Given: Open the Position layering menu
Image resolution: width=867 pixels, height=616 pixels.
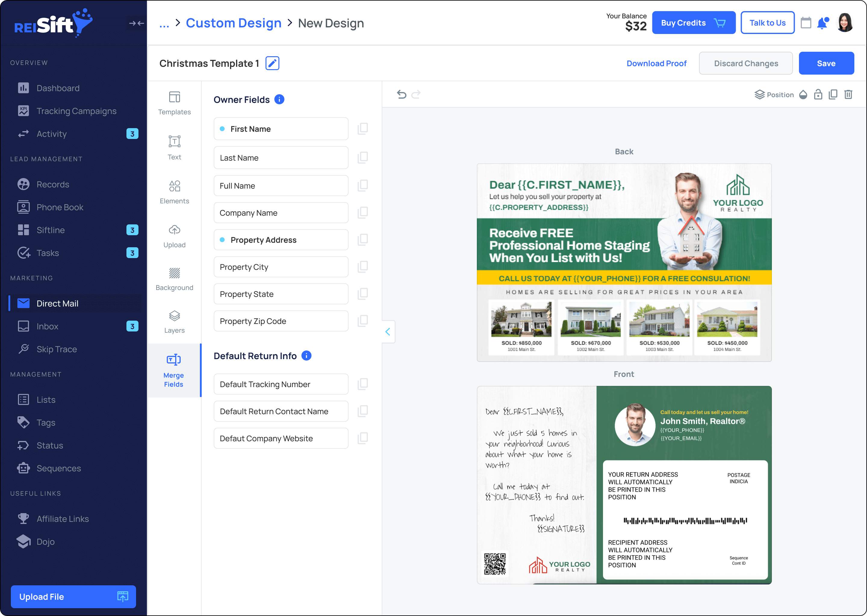Looking at the screenshot, I should [x=774, y=94].
